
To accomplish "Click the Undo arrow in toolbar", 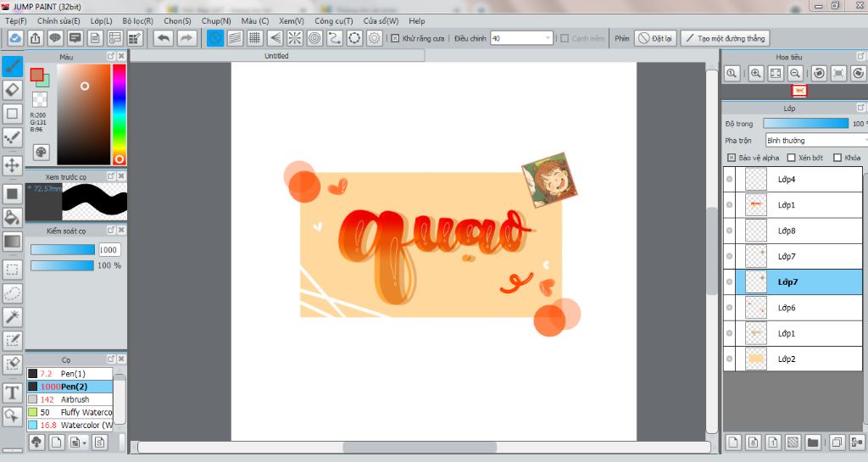I will pyautogui.click(x=164, y=38).
